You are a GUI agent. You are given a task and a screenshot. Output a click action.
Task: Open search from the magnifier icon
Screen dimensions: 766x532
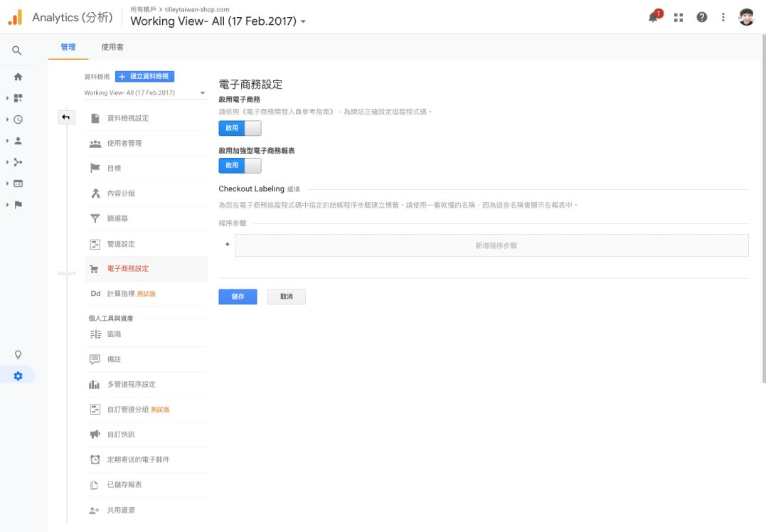coord(18,51)
